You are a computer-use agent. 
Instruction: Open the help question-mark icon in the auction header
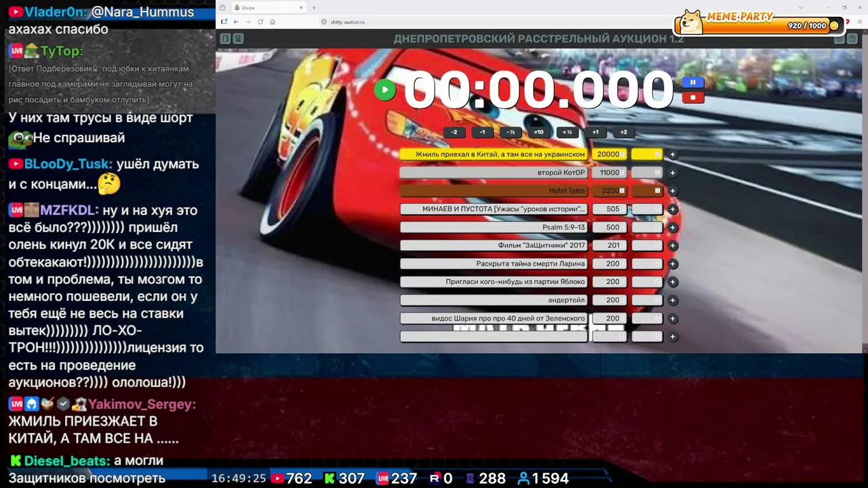(x=853, y=39)
